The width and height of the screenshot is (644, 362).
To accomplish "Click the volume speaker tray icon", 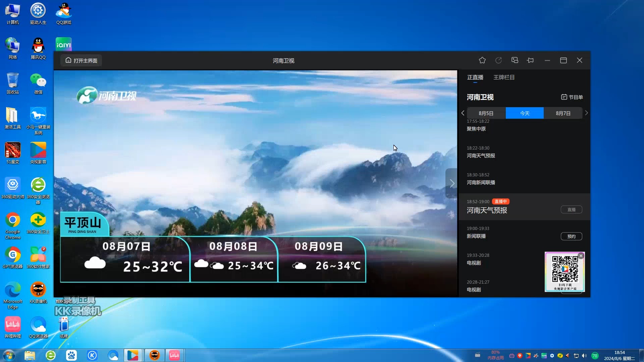I will click(x=584, y=356).
